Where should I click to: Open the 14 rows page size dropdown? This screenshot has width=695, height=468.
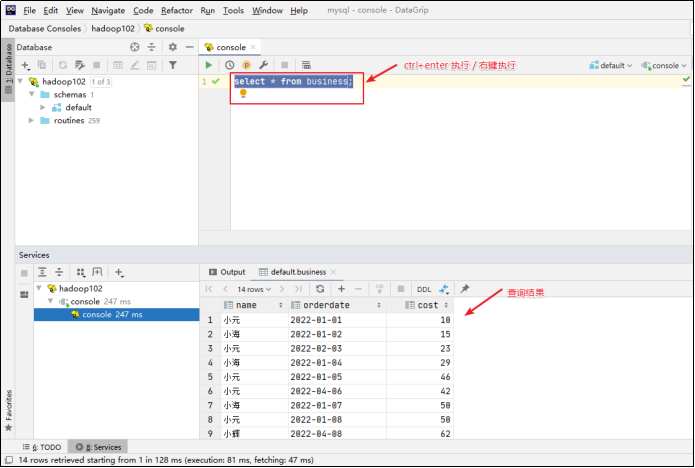pyautogui.click(x=254, y=289)
